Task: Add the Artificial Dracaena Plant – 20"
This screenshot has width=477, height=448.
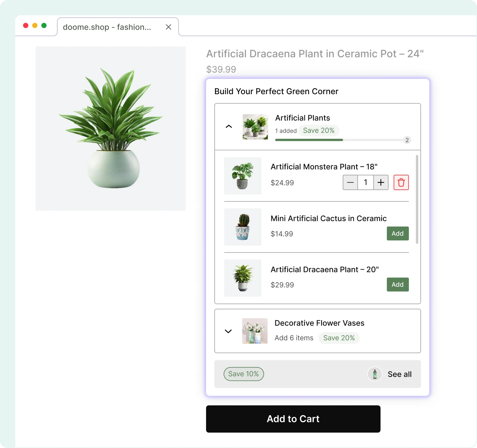Action: point(397,284)
